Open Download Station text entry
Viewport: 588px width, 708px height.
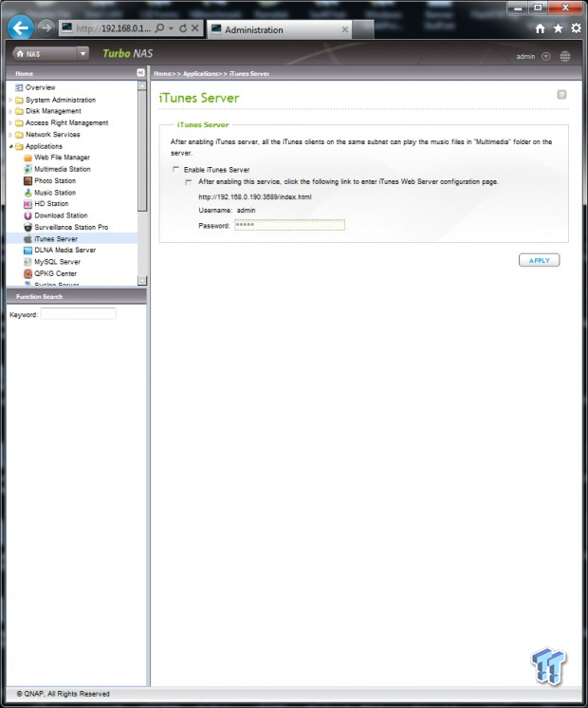(x=61, y=215)
